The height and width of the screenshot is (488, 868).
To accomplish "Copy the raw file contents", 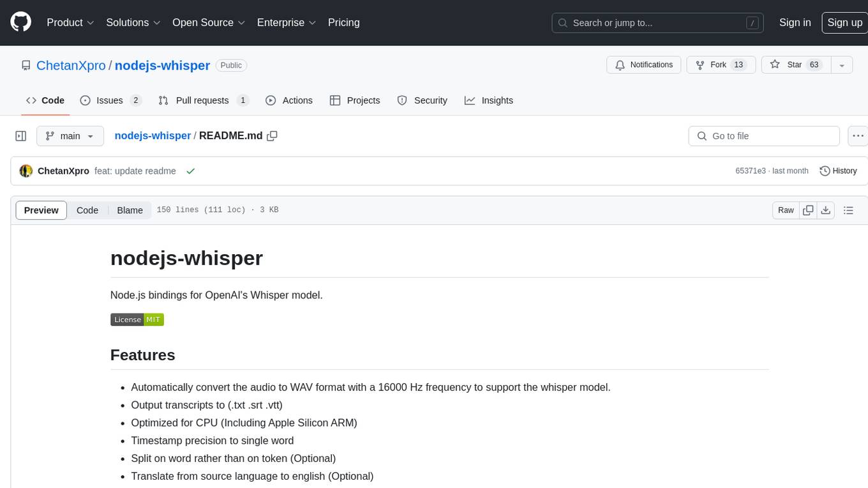I will click(808, 210).
